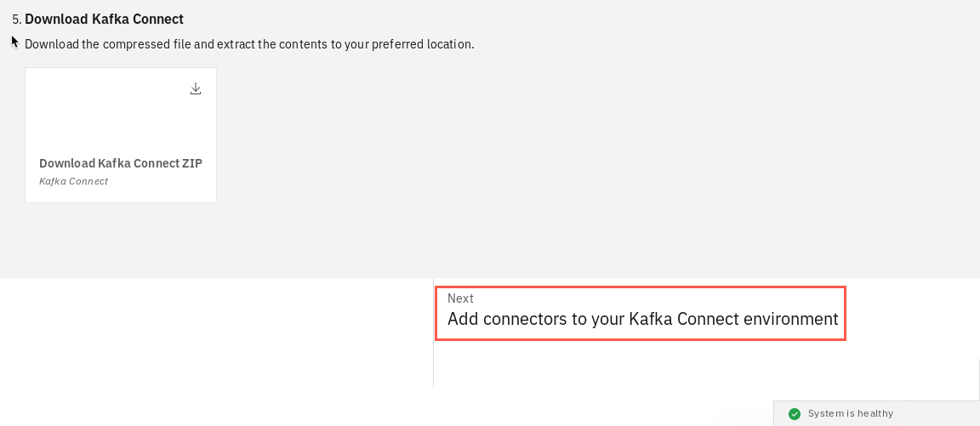Click 'Kafka Connect environment' in the next link
This screenshot has height=426, width=980.
(x=733, y=319)
